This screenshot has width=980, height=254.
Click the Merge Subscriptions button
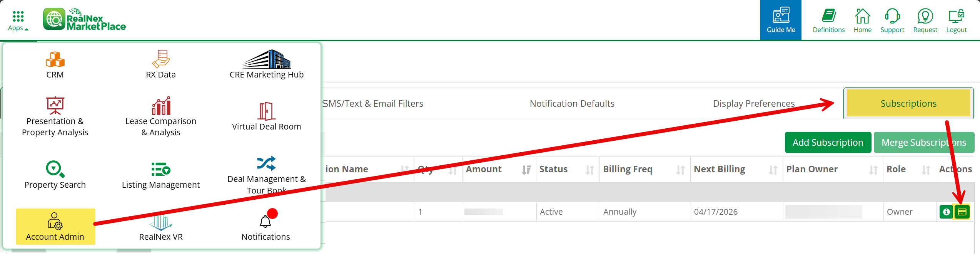[x=924, y=142]
